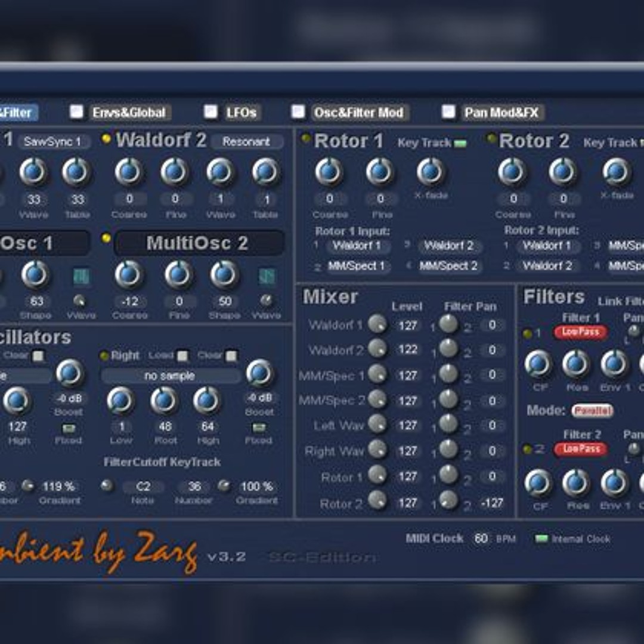Switch to the LFOs tab
This screenshot has width=644, height=644.
[243, 112]
